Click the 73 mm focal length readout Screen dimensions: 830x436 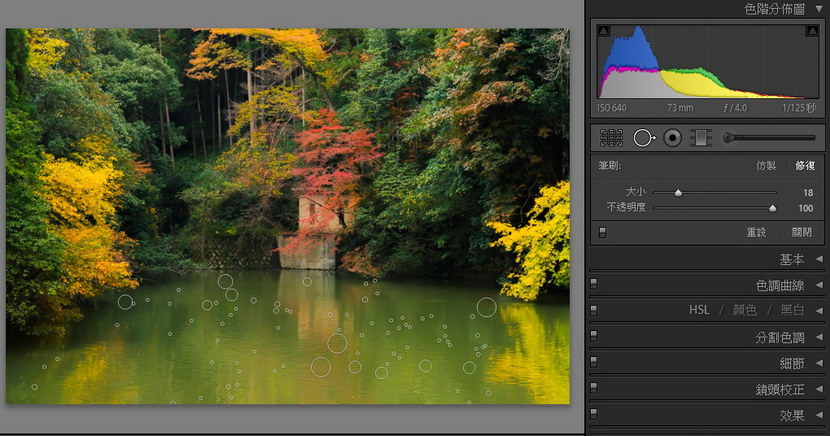tap(680, 108)
